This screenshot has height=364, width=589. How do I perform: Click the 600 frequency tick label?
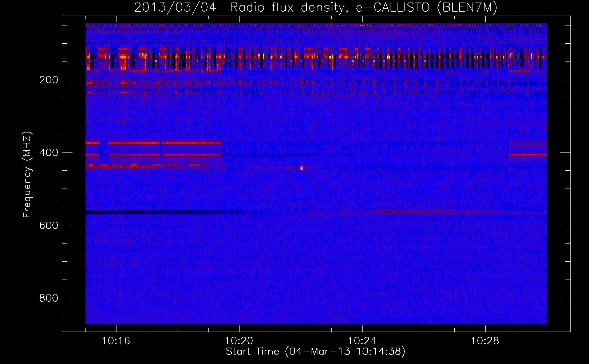[x=49, y=225]
